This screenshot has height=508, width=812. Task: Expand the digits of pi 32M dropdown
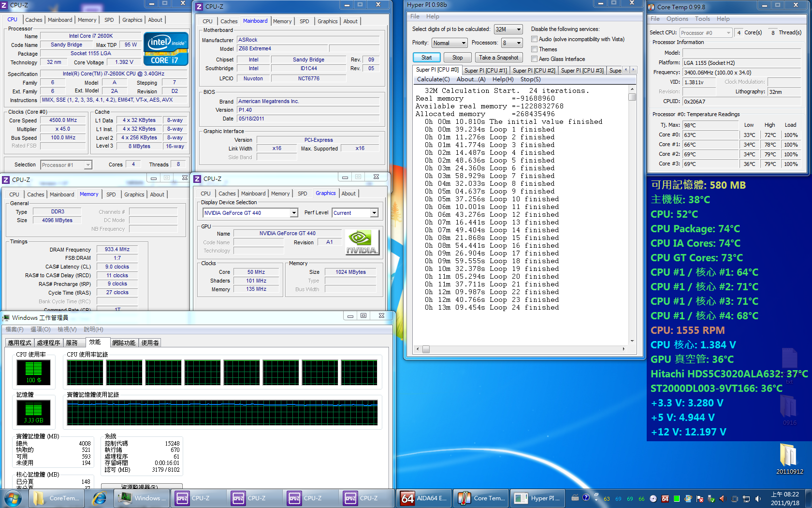pos(508,29)
